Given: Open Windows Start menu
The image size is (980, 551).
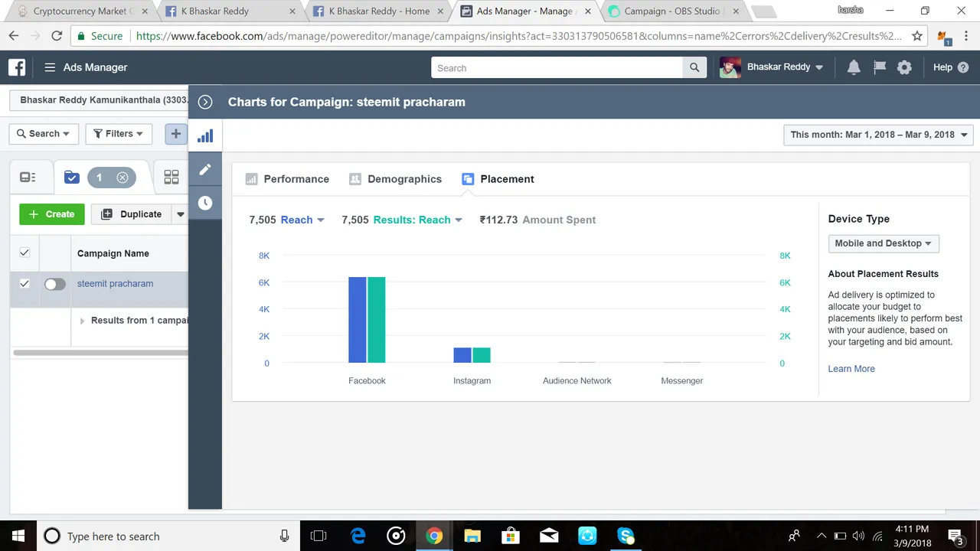Looking at the screenshot, I should (18, 536).
